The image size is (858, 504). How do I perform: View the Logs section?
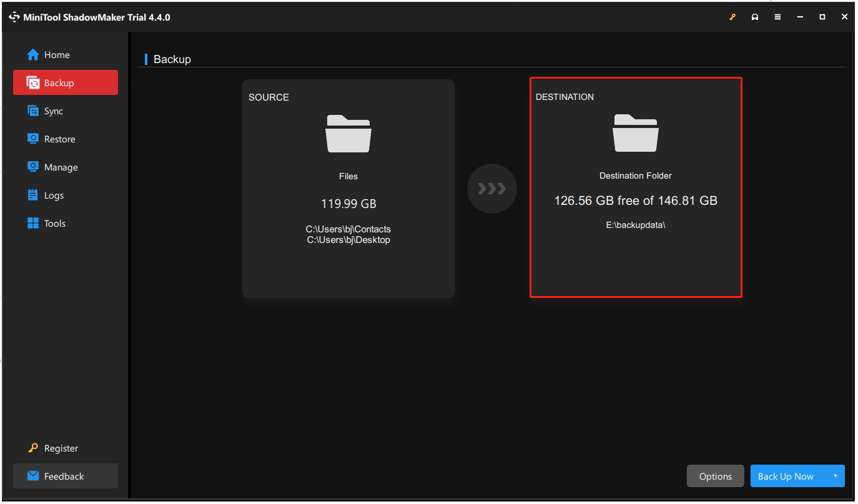click(65, 195)
